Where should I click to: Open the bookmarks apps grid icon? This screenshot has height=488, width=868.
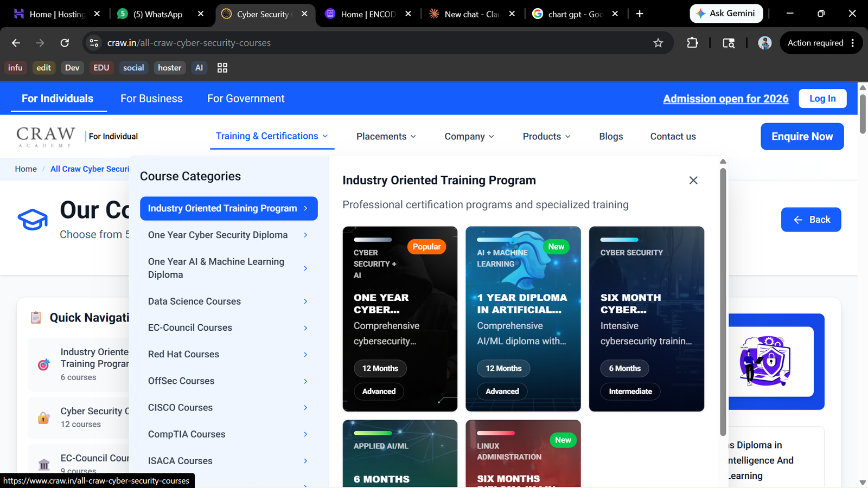coord(222,68)
